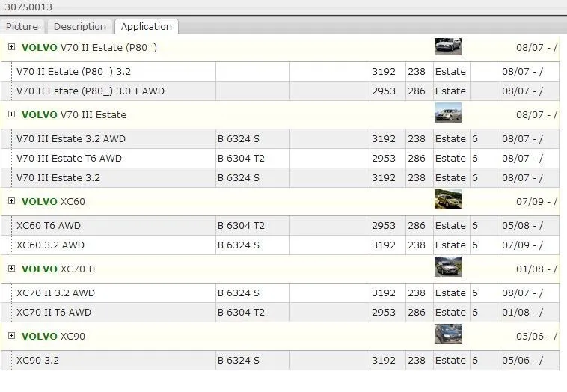
Task: Click engine code B 6324 S in XC90 3.2 row
Action: pos(239,360)
